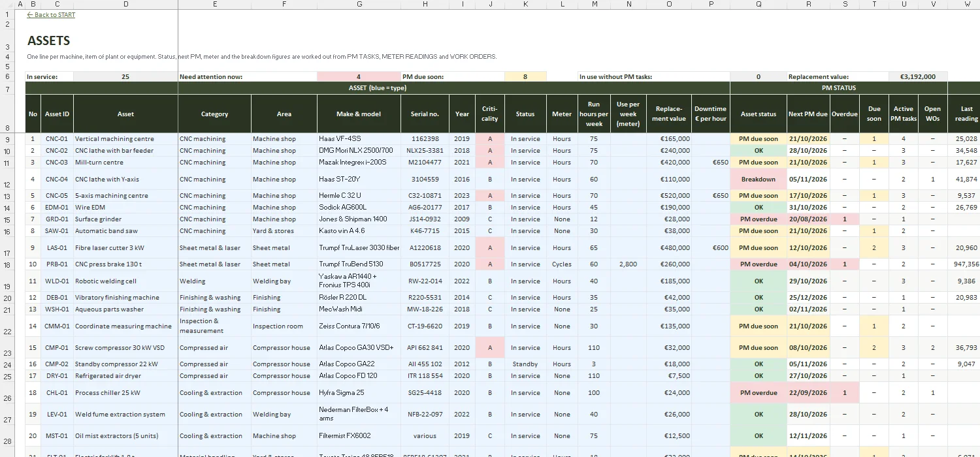This screenshot has height=457, width=980.
Task: Click the Serial no. column heading
Action: [x=425, y=114]
